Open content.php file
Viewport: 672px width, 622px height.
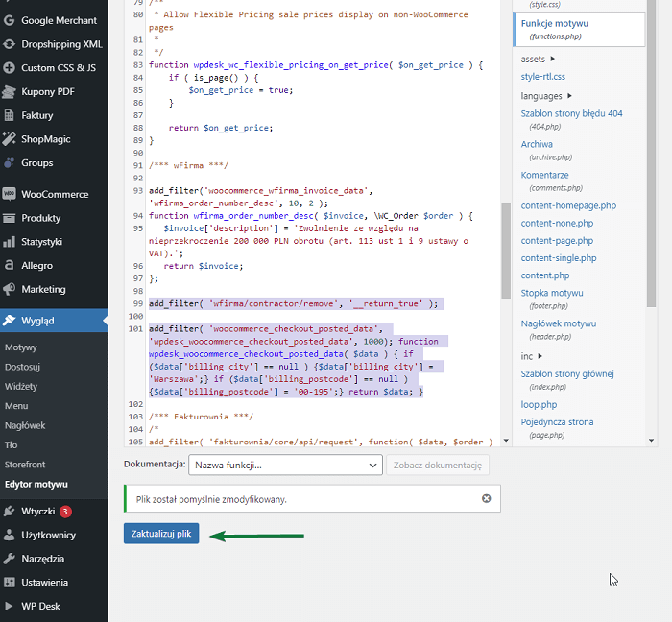tap(544, 275)
